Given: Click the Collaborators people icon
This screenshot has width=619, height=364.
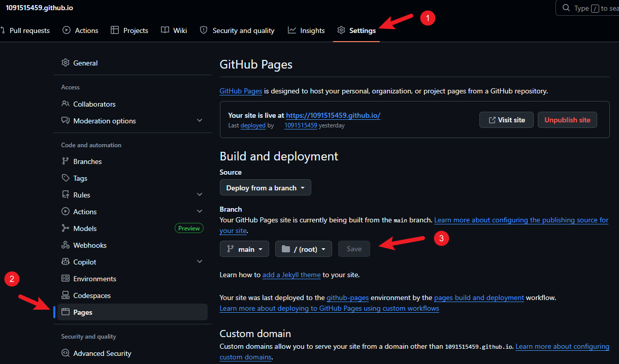Looking at the screenshot, I should [x=66, y=104].
